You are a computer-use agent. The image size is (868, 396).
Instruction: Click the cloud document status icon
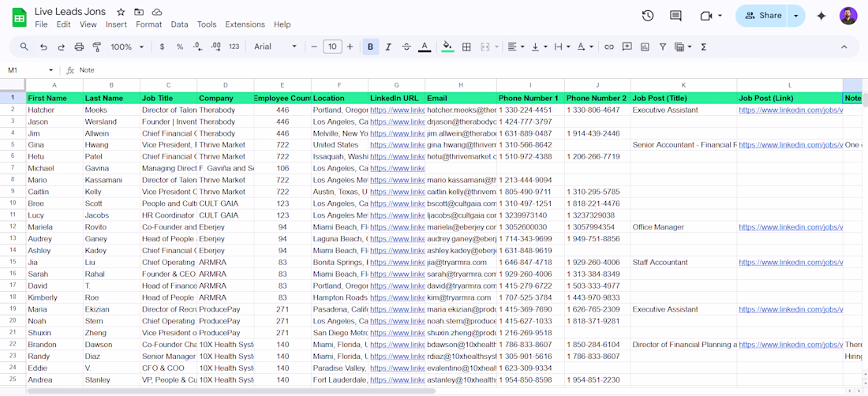coord(157,12)
